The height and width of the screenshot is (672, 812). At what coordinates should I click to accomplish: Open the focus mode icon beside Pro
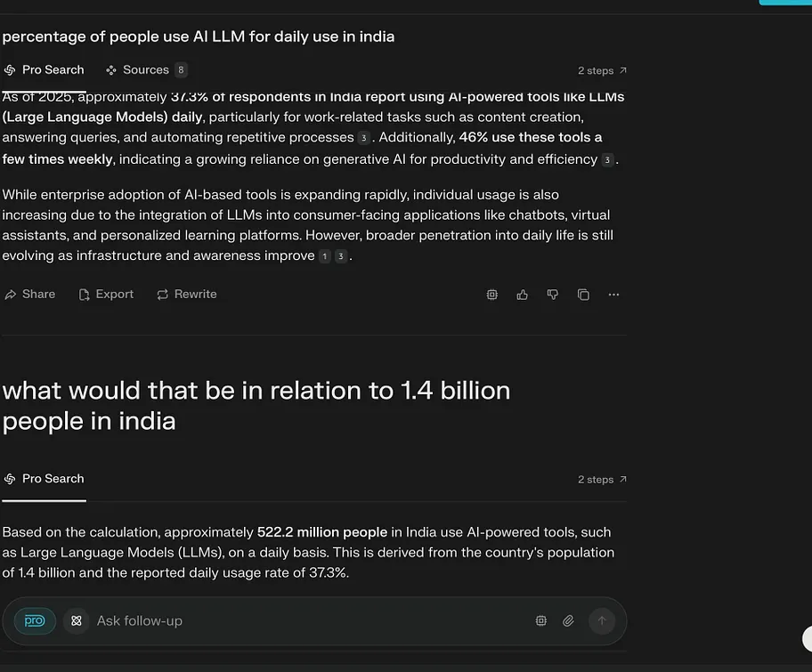tap(77, 621)
